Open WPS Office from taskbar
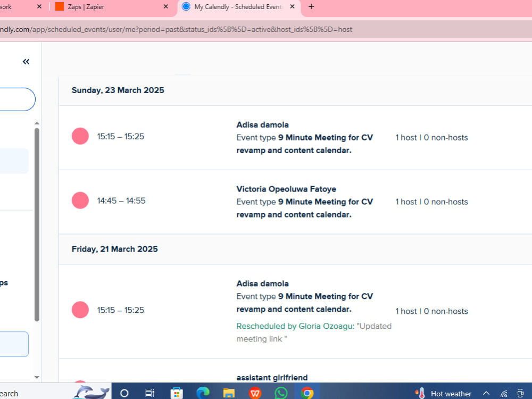Viewport: 532px width, 399px height. coord(255,393)
